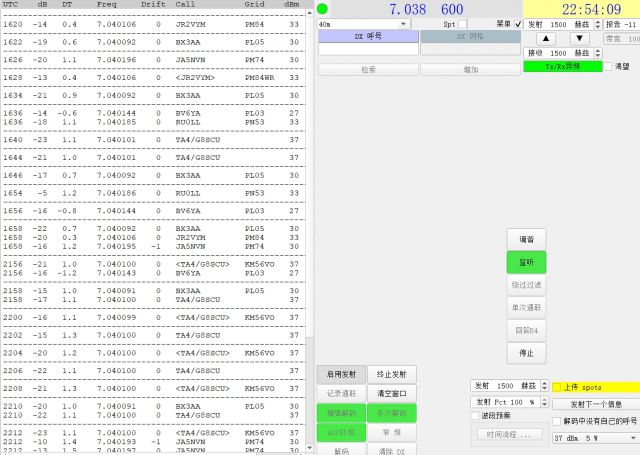Viewport: 640px width, 455px height.
Task: Toggle the 波段预案 checkbox
Action: [475, 415]
